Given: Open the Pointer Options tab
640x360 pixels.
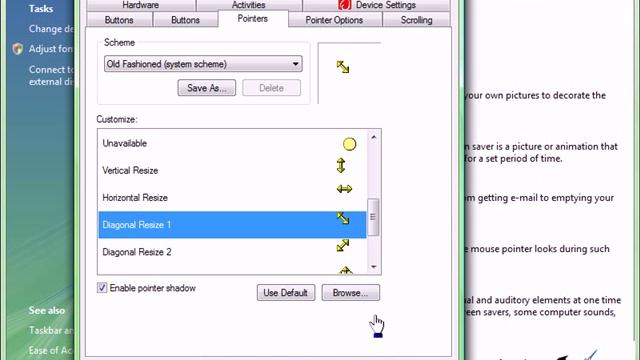Looking at the screenshot, I should 334,20.
